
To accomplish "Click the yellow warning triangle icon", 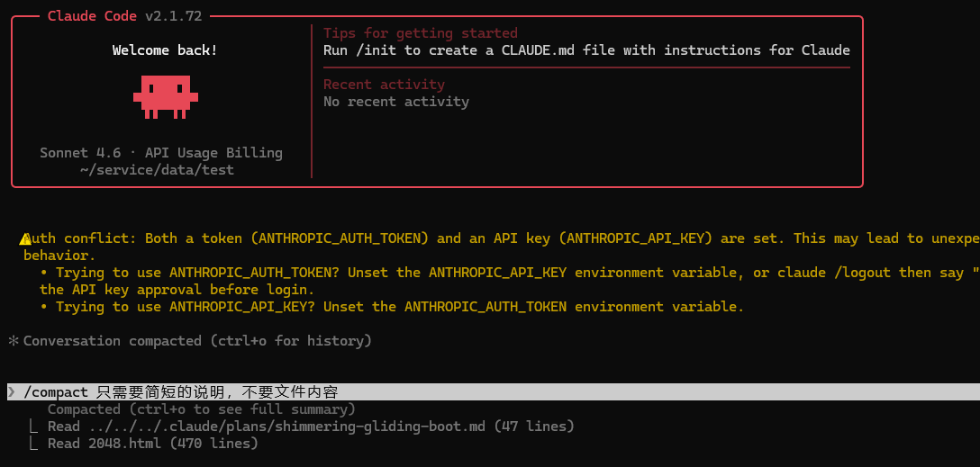I will point(25,238).
